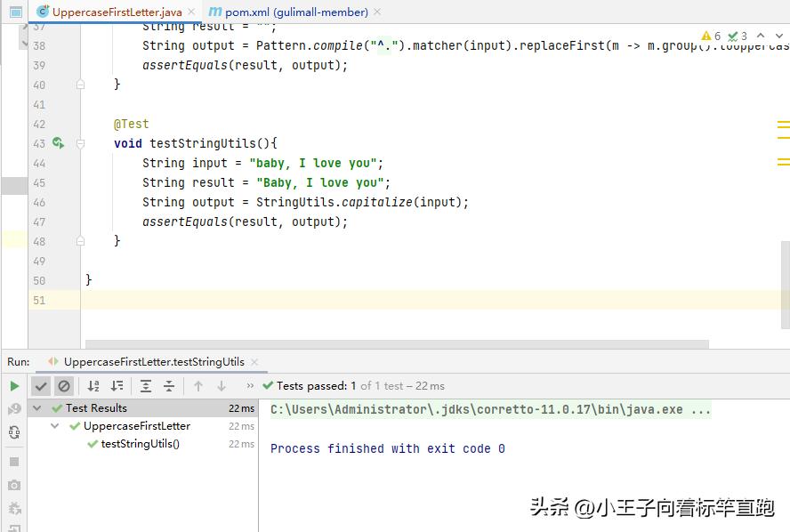Select the UppercaseFirstLetter.testStringUtils run tab
Screen dimensions: 790x532
point(153,362)
